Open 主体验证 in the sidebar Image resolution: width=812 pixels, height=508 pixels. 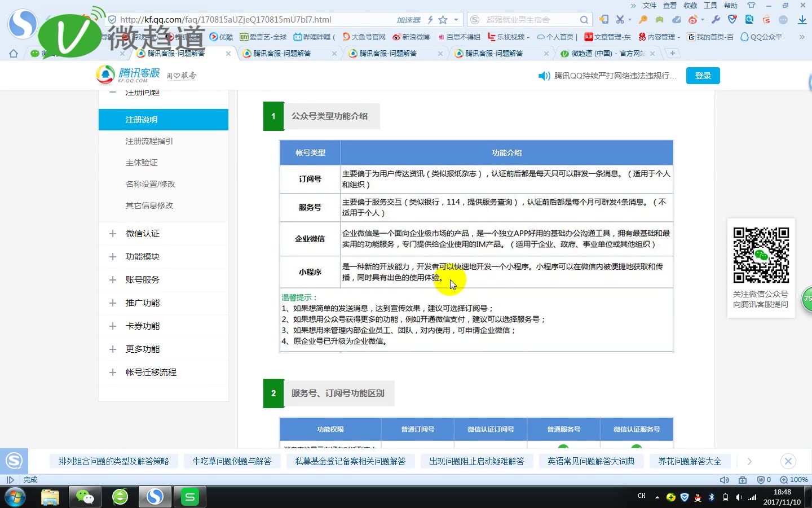click(x=142, y=163)
